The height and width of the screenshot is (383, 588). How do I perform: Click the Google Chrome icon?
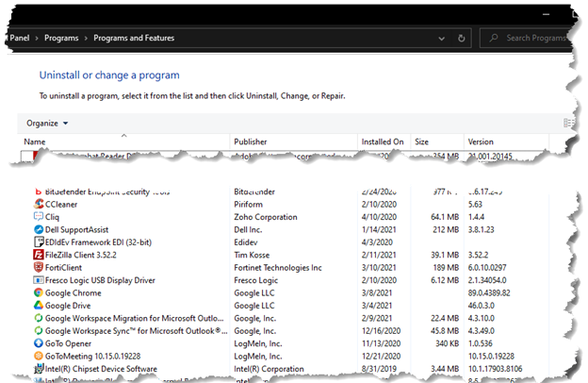click(x=39, y=292)
